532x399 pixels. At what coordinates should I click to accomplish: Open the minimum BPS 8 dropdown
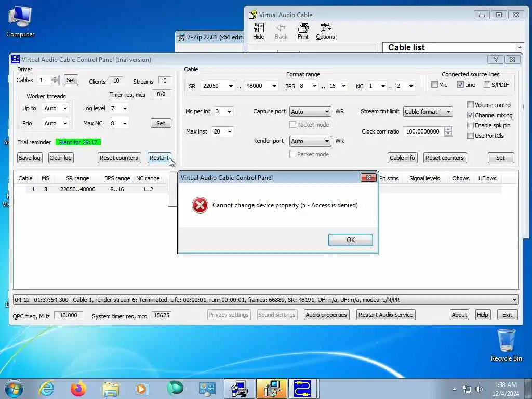pos(314,86)
